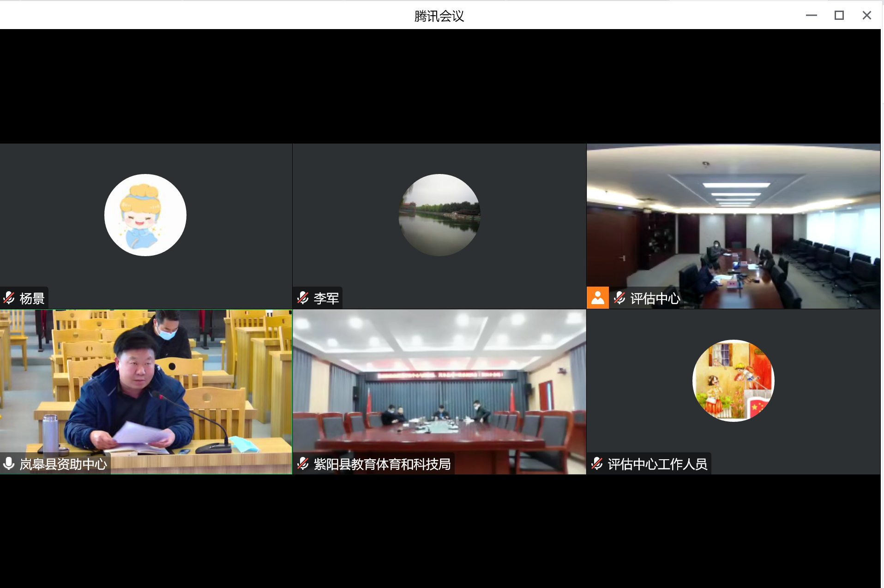
Task: Minimize the 腾讯会议 window
Action: [x=812, y=15]
